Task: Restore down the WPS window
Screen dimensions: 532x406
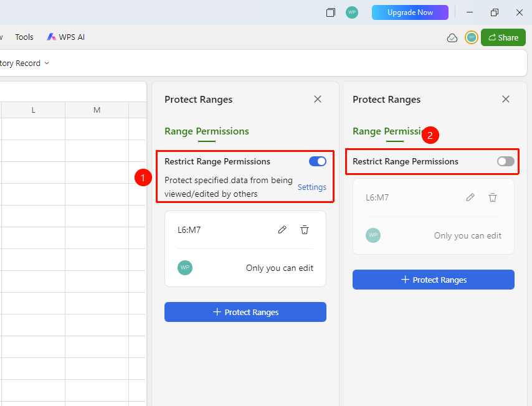Action: [495, 12]
